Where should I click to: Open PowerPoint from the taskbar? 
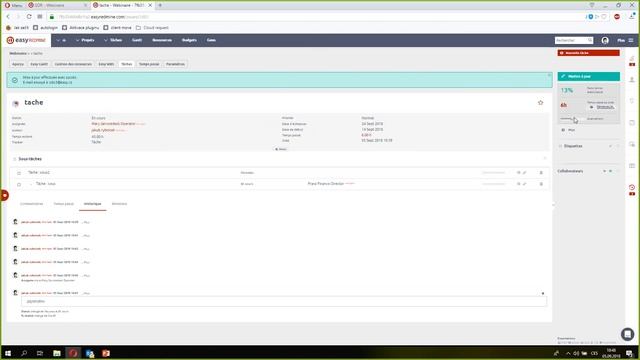(106, 353)
